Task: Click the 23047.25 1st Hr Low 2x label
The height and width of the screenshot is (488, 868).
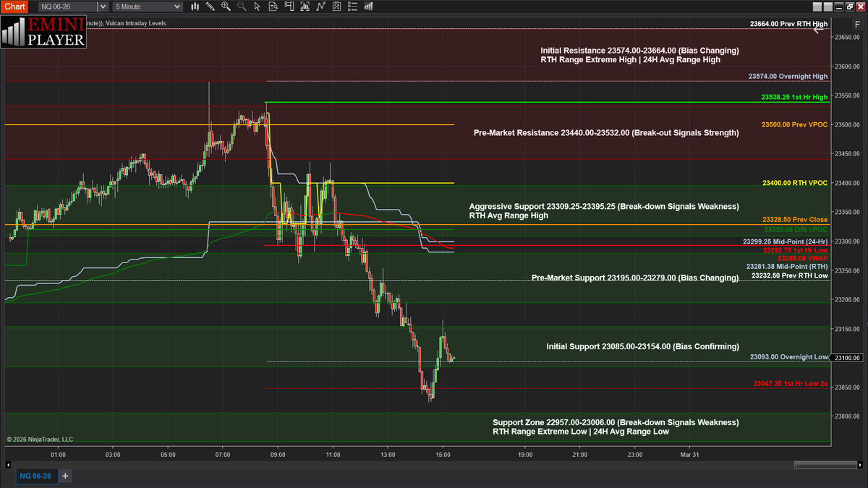Action: pyautogui.click(x=790, y=384)
